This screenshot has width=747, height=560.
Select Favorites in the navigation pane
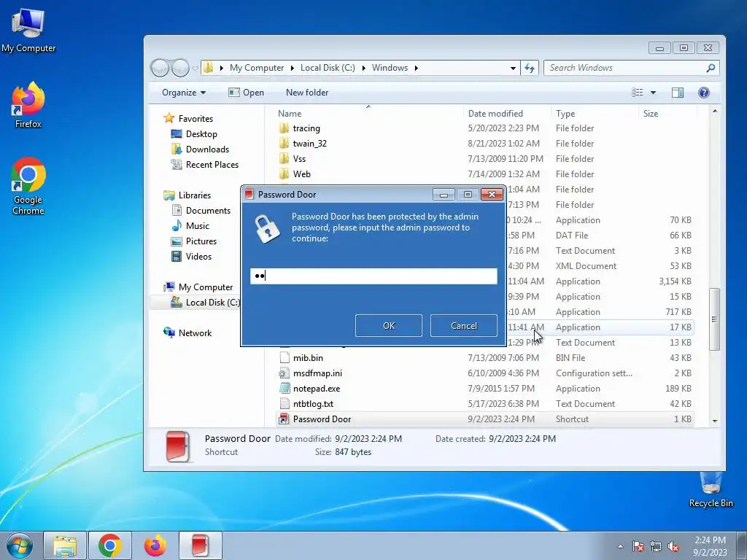coord(187,119)
